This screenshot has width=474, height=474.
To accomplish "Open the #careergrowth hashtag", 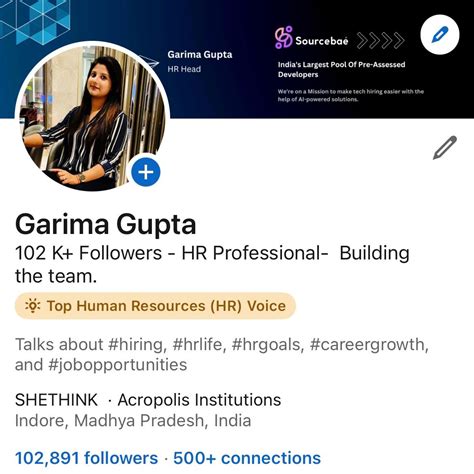I will [x=369, y=344].
